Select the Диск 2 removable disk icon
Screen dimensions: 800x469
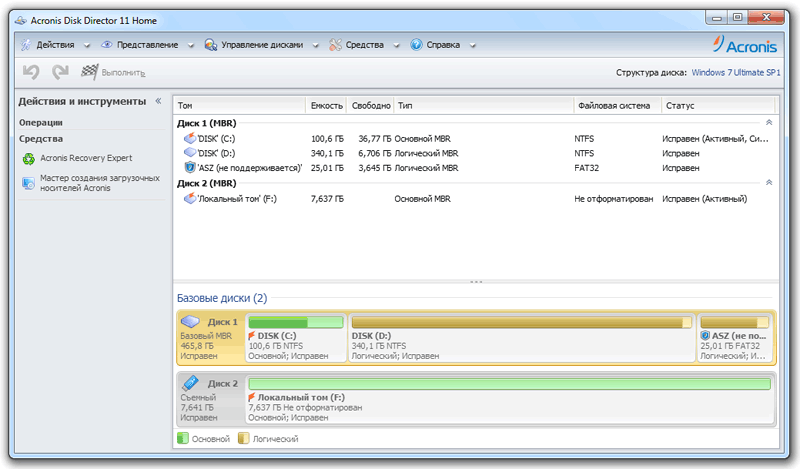point(191,383)
